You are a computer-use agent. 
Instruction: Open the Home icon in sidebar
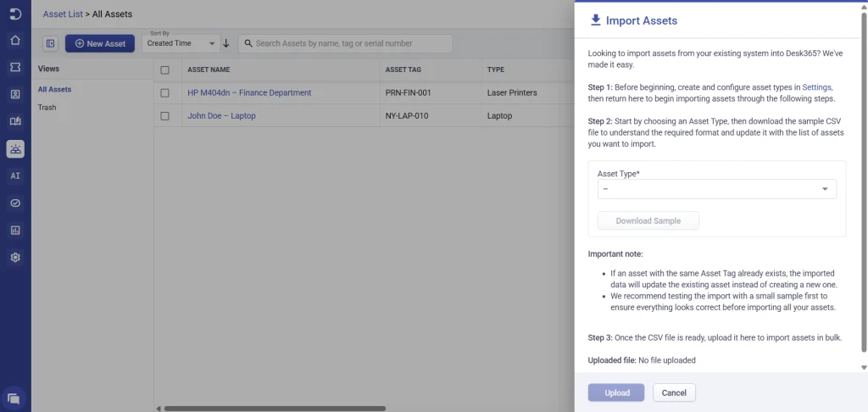15,41
